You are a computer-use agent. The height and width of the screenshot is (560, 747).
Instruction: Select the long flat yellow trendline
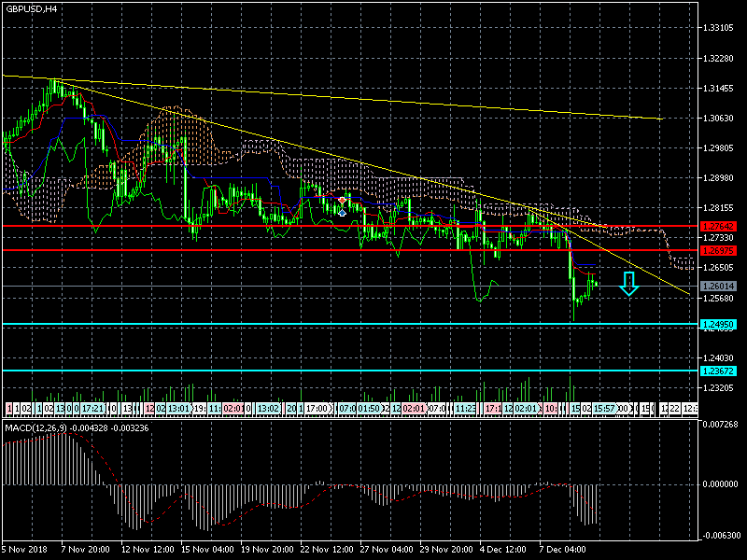373,98
